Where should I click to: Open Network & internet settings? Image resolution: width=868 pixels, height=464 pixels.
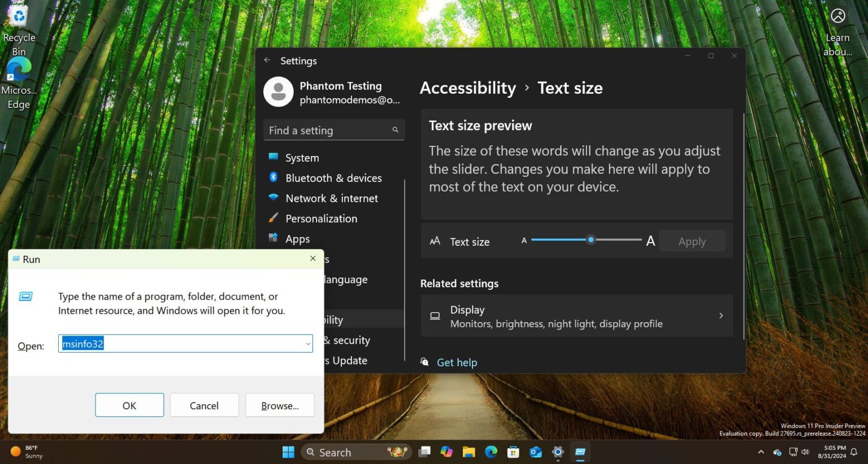point(331,198)
